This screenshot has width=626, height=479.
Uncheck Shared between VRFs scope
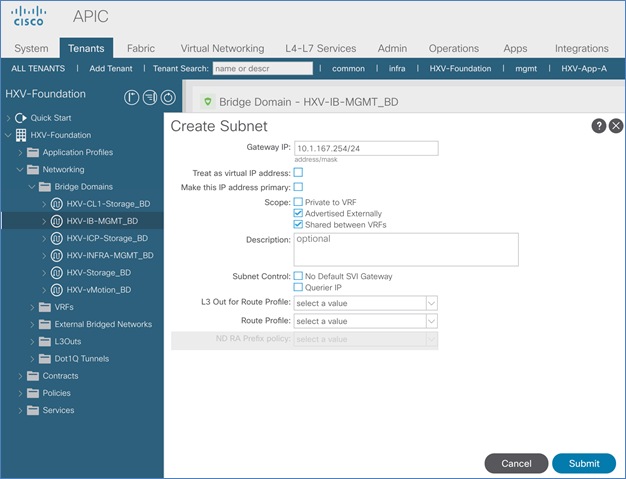coord(298,224)
